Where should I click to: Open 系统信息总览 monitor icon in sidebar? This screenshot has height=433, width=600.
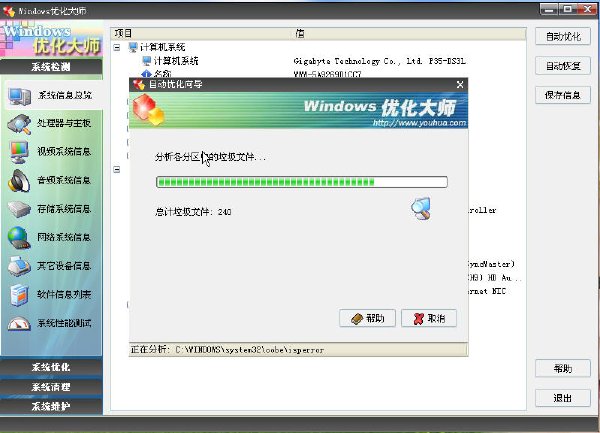(19, 96)
